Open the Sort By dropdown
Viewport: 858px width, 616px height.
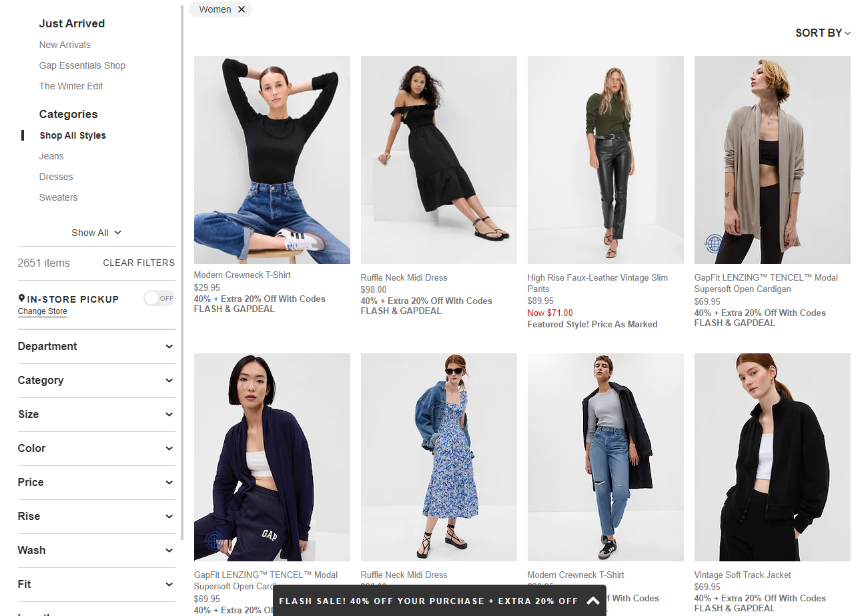tap(823, 33)
